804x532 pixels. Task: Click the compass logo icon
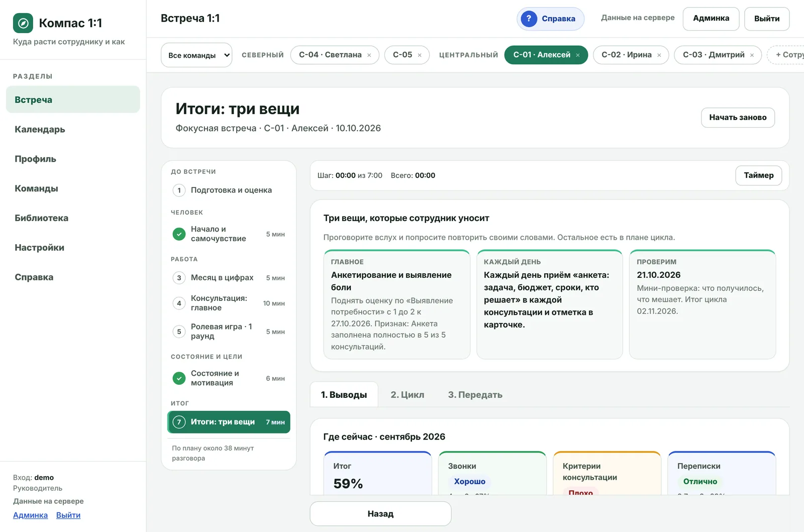click(x=23, y=23)
